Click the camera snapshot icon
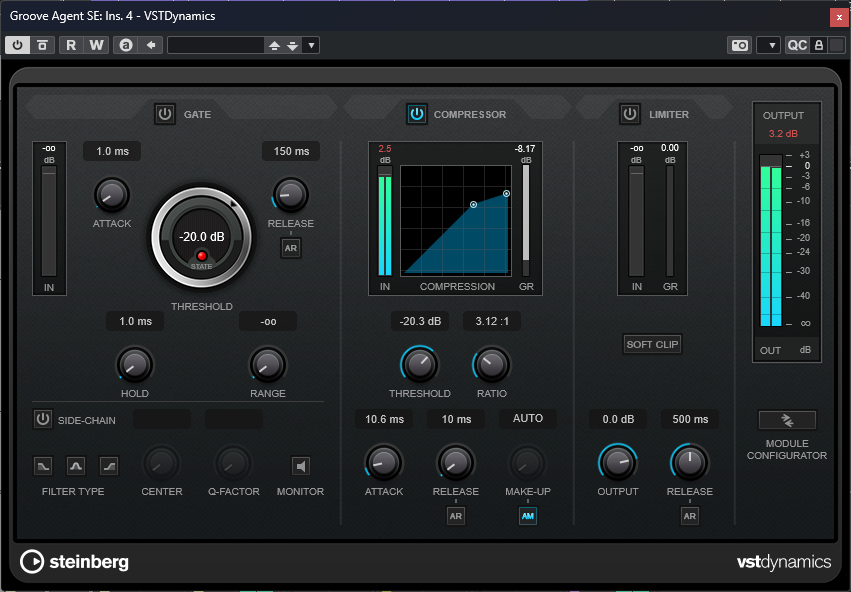This screenshot has width=851, height=592. (x=740, y=45)
